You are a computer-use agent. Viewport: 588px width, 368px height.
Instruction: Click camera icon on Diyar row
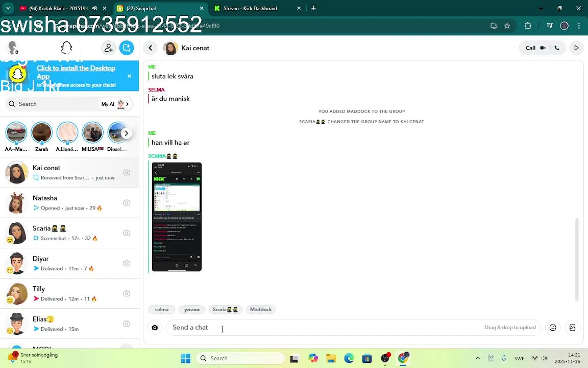pos(127,263)
